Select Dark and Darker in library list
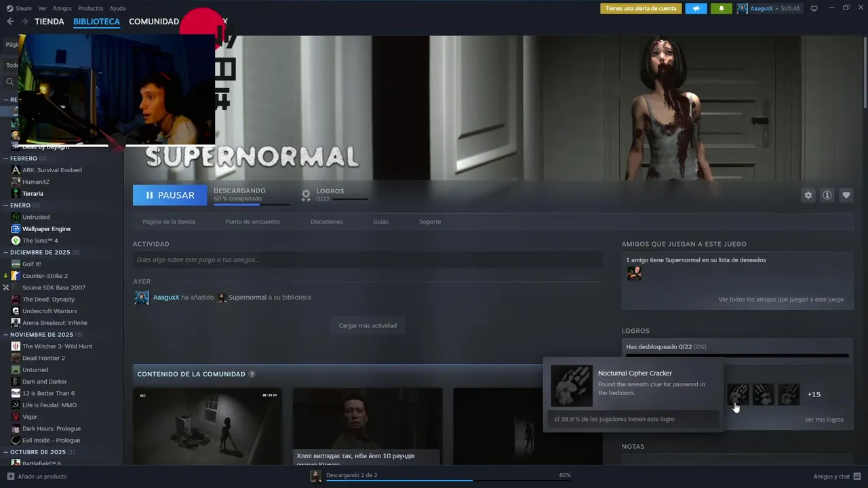This screenshot has height=488, width=868. [x=45, y=382]
